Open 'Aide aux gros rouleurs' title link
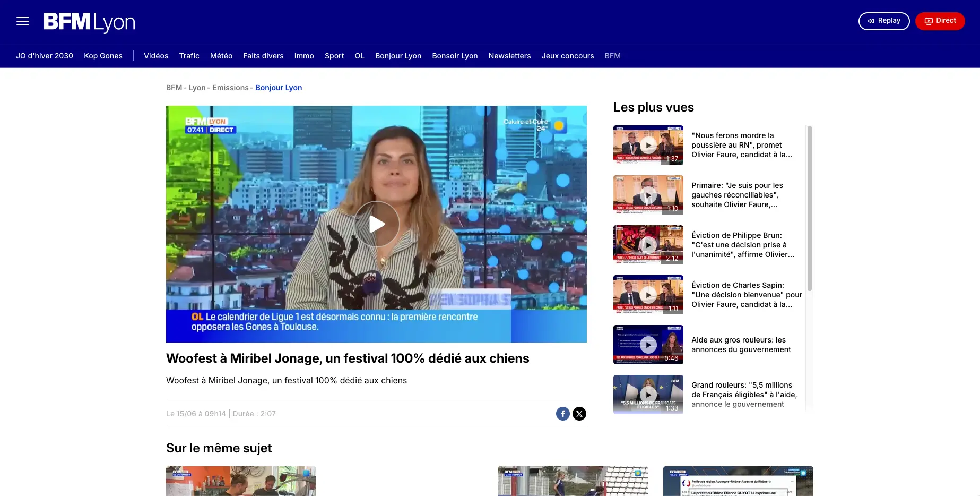Image resolution: width=980 pixels, height=496 pixels. click(x=741, y=345)
